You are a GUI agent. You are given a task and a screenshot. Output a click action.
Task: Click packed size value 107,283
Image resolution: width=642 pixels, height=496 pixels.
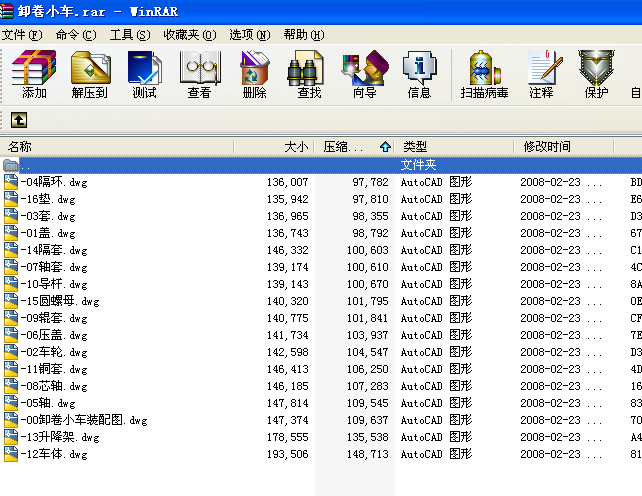368,386
